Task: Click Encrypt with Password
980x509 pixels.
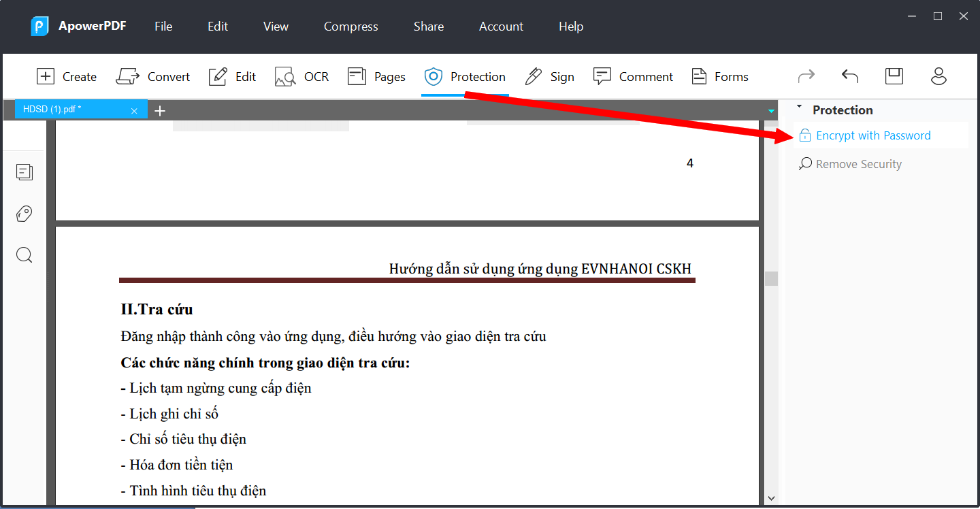Action: (x=873, y=135)
